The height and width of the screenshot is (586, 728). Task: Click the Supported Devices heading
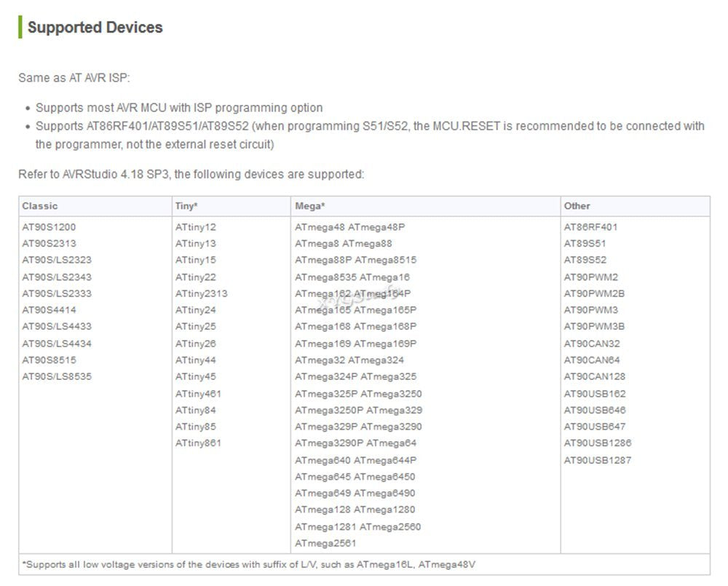(x=95, y=28)
